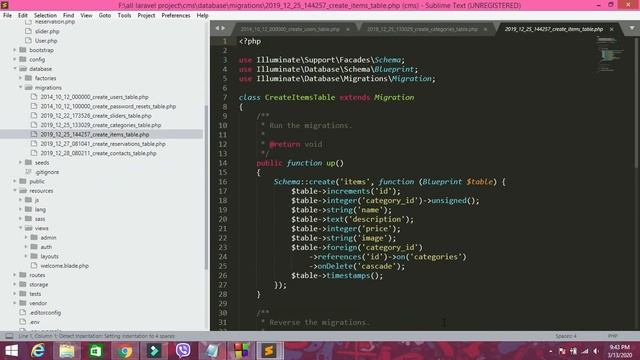This screenshot has width=640, height=360.
Task: Close the create_users_table.php tab
Action: (x=348, y=29)
